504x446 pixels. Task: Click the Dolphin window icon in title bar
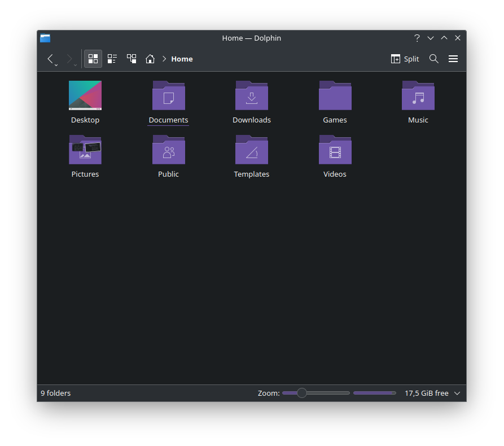click(x=45, y=38)
